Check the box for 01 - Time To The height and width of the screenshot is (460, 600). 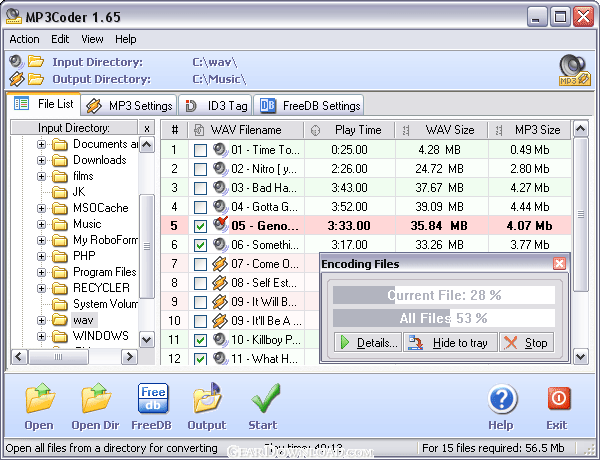(x=200, y=150)
